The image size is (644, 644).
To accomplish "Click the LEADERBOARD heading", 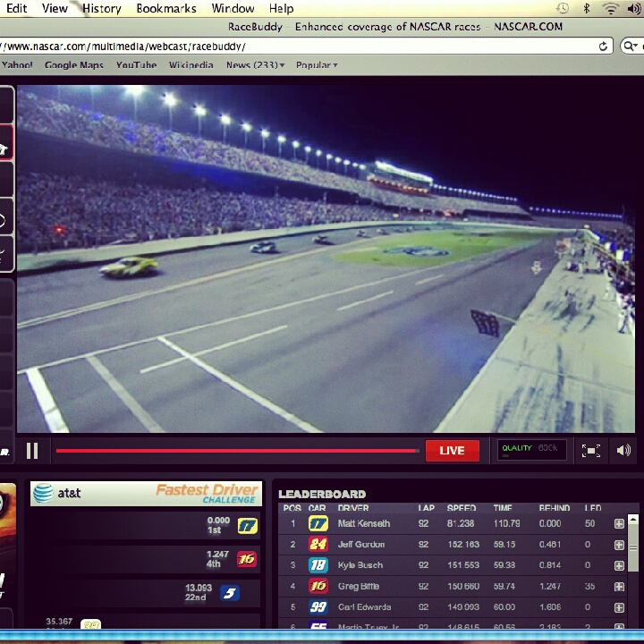I will point(322,494).
